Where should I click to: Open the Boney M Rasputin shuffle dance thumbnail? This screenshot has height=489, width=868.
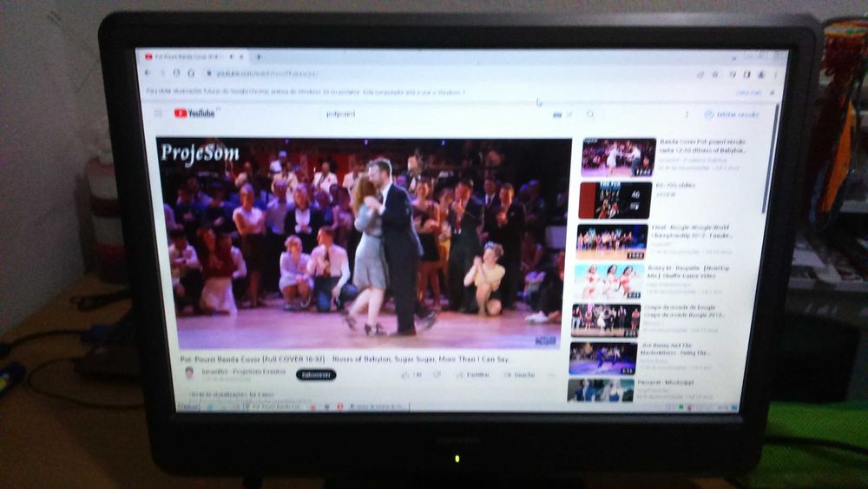pyautogui.click(x=608, y=281)
